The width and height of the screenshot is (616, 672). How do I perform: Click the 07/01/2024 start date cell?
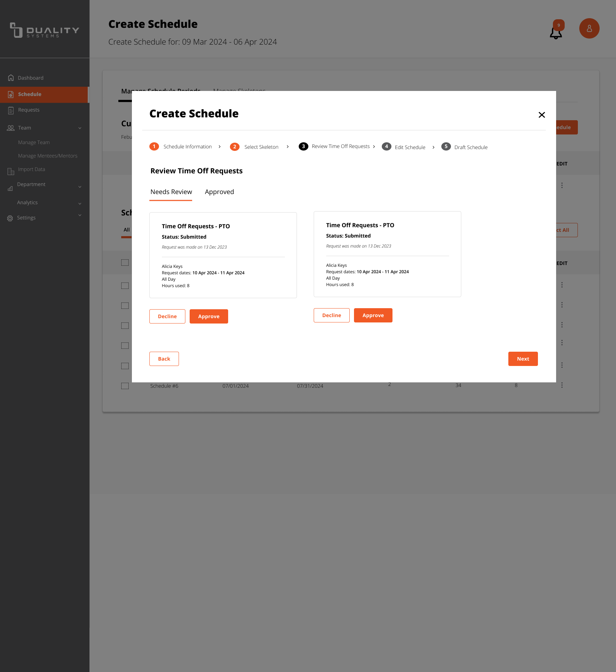point(236,386)
